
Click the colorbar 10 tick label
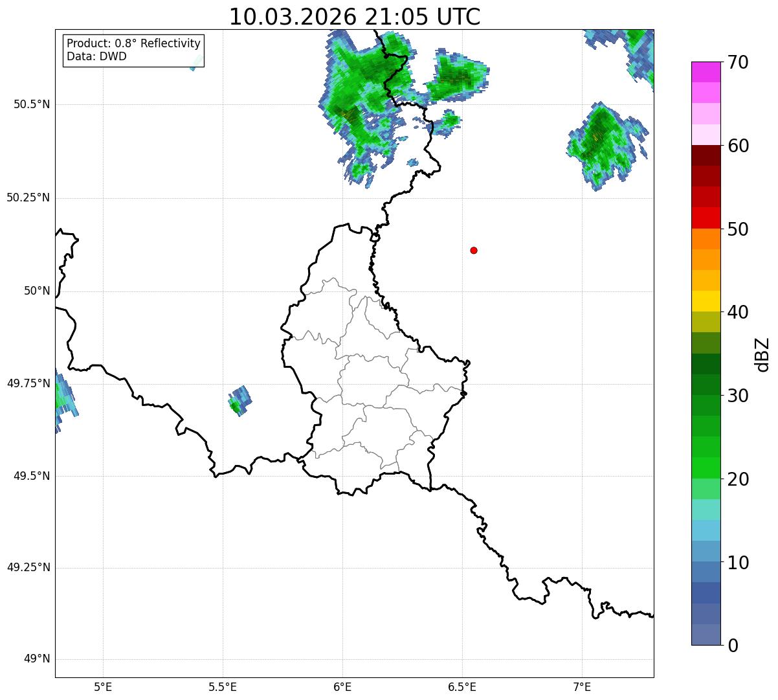(737, 563)
